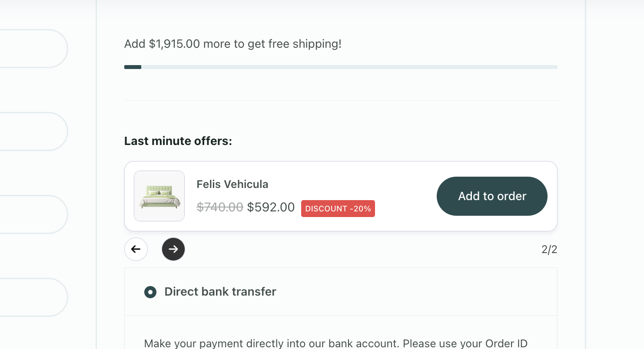Open the Felis Vehicula bed thumbnail
The image size is (644, 349).
tap(159, 196)
